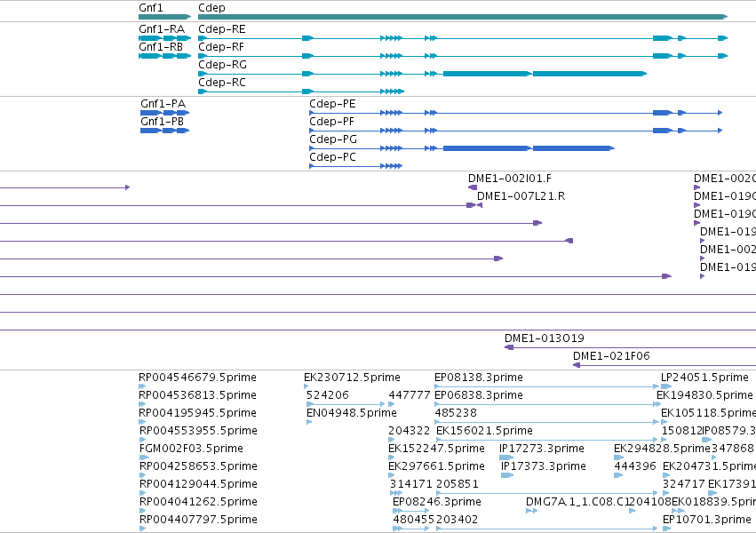Open EST RP004258653.5prime
Image resolution: width=756 pixels, height=533 pixels.
pyautogui.click(x=198, y=466)
